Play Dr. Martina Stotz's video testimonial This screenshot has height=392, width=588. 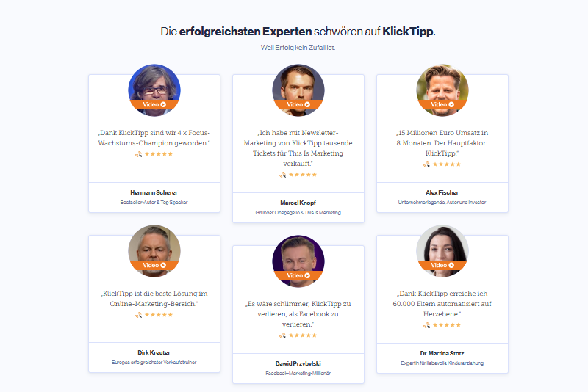pos(442,265)
